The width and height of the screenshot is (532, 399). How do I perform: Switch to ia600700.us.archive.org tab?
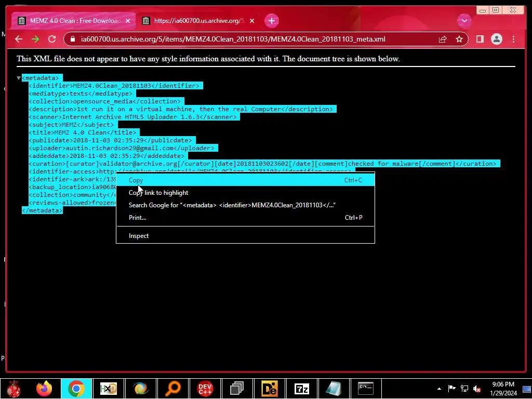click(198, 21)
